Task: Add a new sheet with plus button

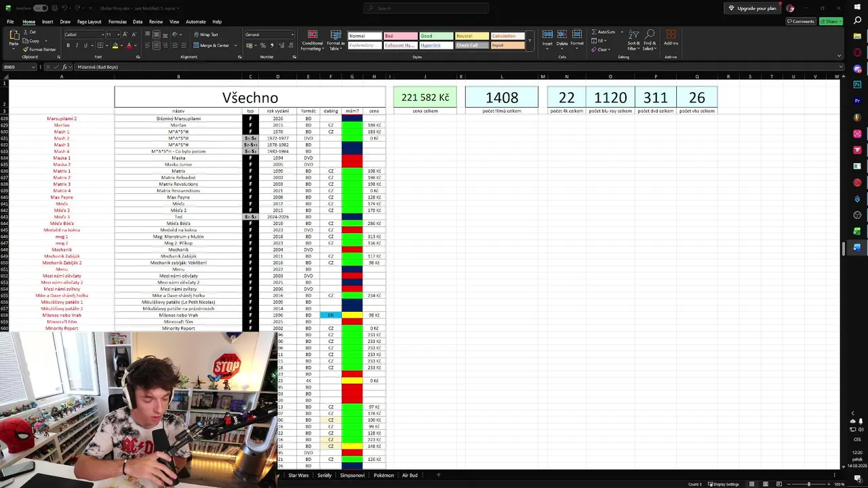Action: (x=438, y=475)
